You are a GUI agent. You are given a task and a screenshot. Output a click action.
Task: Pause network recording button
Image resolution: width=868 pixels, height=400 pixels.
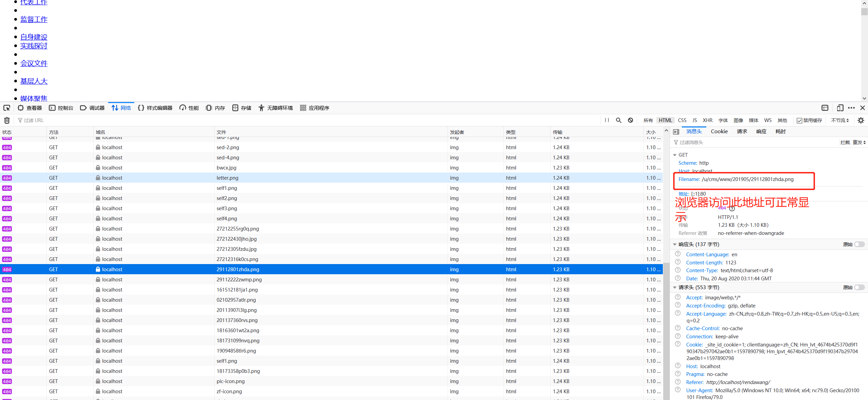(607, 120)
